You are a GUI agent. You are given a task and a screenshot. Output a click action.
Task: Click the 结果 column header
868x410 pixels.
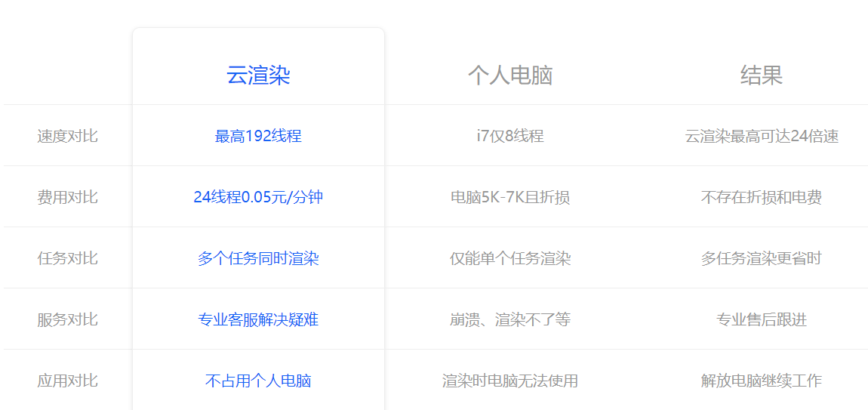pyautogui.click(x=761, y=76)
